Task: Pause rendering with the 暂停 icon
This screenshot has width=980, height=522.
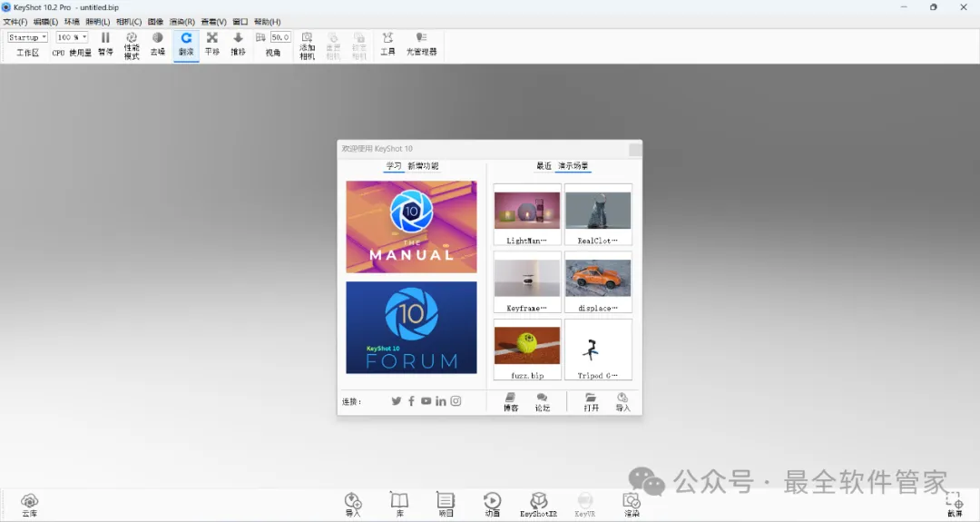Action: pos(105,44)
